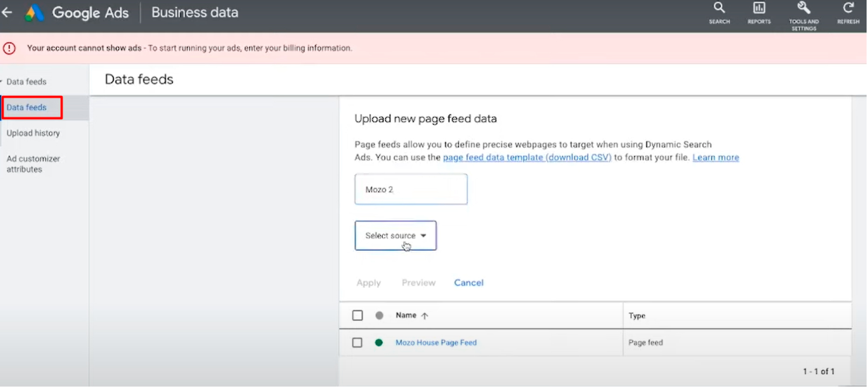Click the green status dot for Mozo House
Image resolution: width=868 pixels, height=387 pixels.
click(379, 343)
